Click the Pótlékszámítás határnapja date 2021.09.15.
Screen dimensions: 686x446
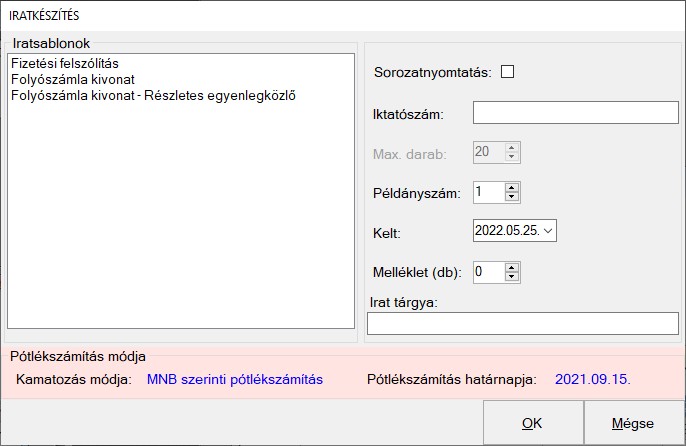[x=593, y=380]
